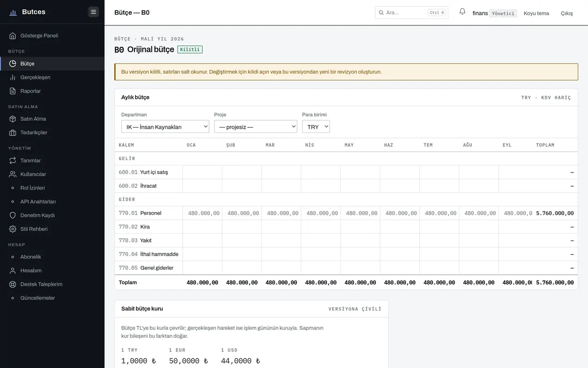Open Satın Alma box icon
This screenshot has width=588, height=368.
coord(12,119)
